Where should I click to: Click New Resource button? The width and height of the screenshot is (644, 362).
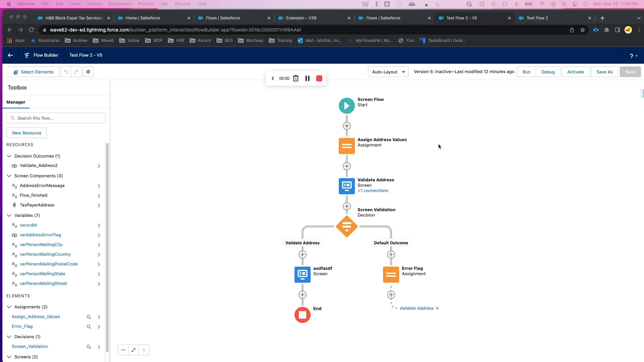pos(26,133)
